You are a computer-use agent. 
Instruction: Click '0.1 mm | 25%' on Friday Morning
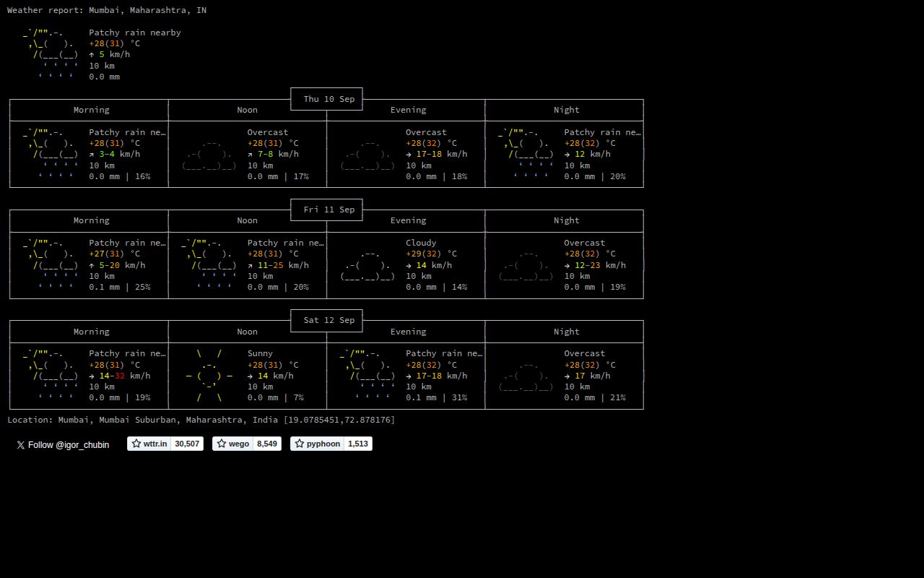[x=120, y=287]
